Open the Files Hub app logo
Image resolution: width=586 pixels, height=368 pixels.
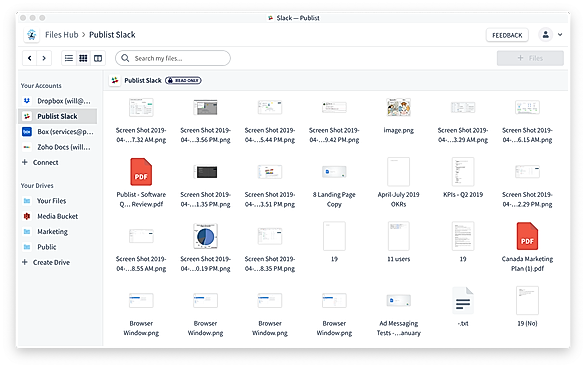tap(32, 35)
